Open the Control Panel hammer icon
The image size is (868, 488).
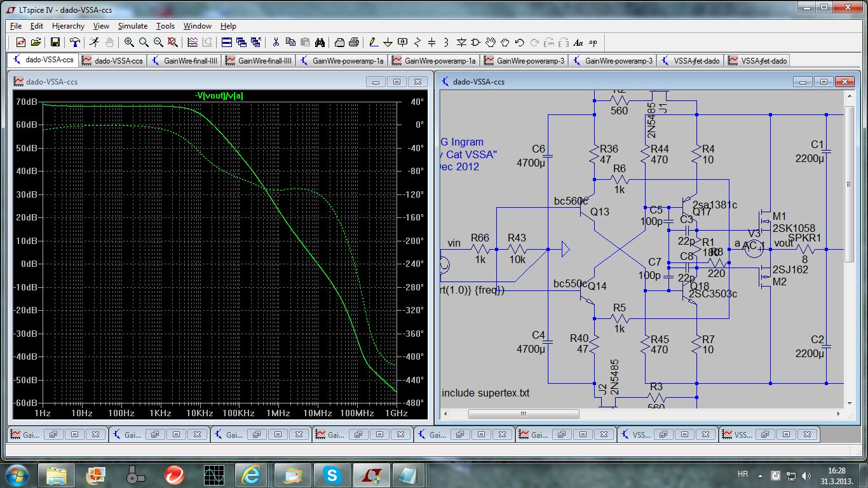[75, 43]
